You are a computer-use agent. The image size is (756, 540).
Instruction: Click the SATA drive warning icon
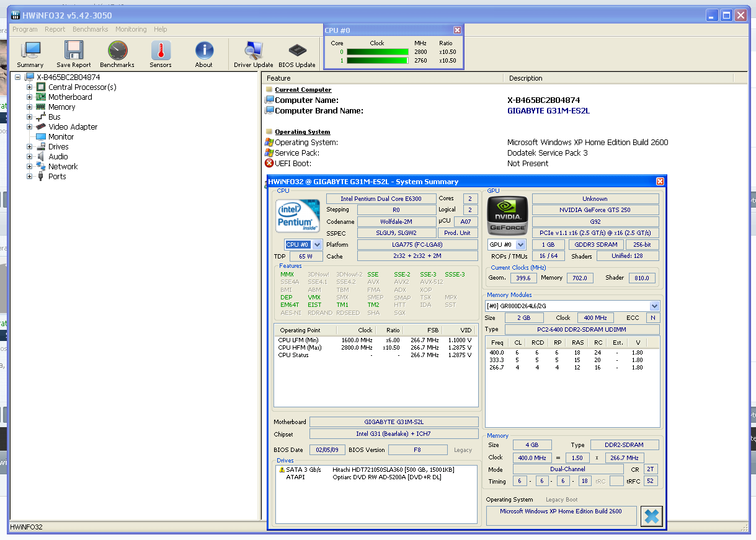[x=282, y=470]
